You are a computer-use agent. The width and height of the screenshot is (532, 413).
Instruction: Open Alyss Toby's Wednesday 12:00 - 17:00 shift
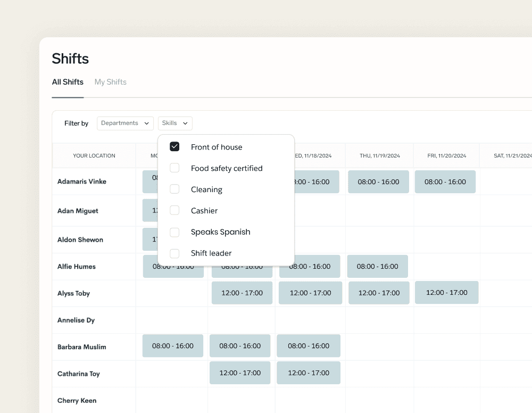tap(311, 293)
